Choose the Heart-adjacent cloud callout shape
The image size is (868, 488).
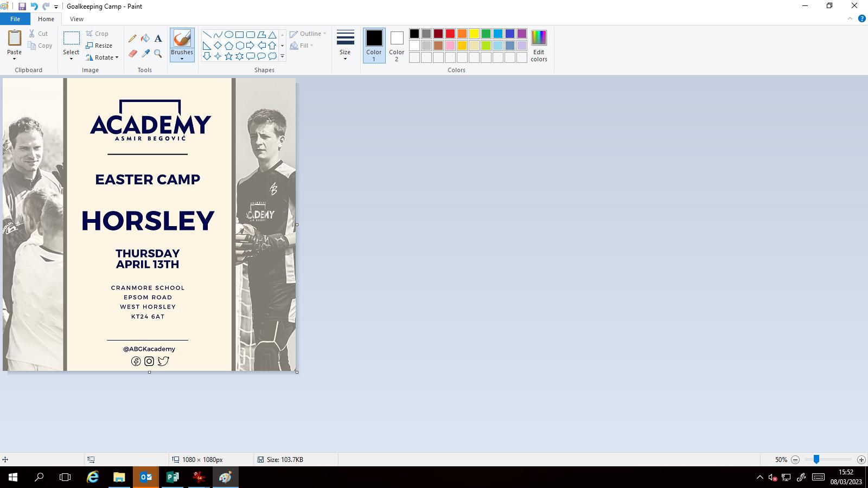pyautogui.click(x=272, y=56)
